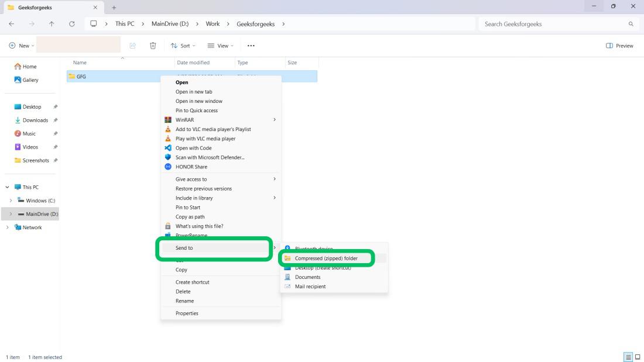The width and height of the screenshot is (644, 362).
Task: Click the Back navigation arrow
Action: tap(12, 24)
